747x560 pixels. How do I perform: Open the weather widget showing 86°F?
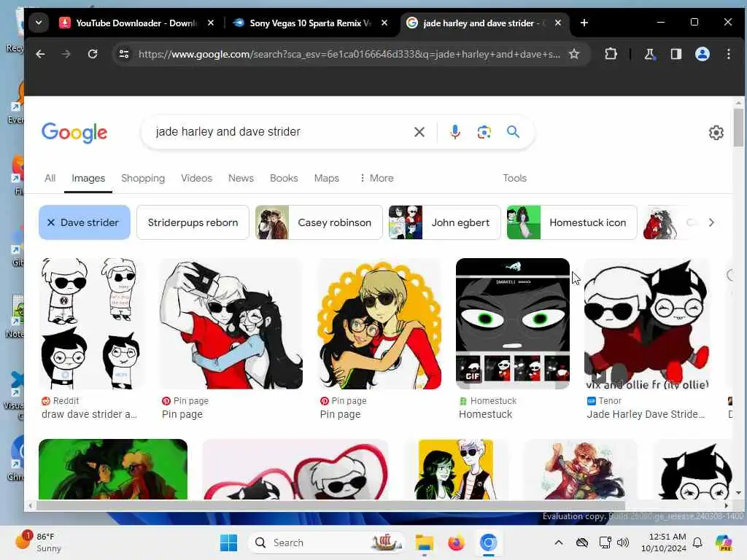pyautogui.click(x=38, y=542)
